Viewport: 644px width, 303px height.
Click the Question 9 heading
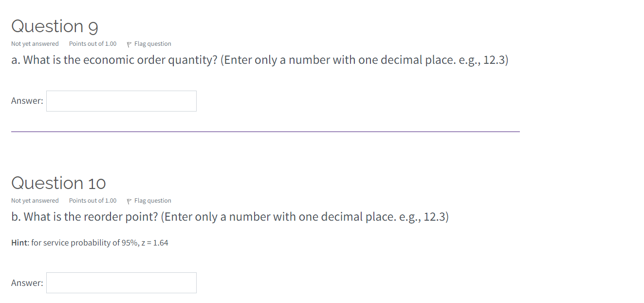point(55,26)
